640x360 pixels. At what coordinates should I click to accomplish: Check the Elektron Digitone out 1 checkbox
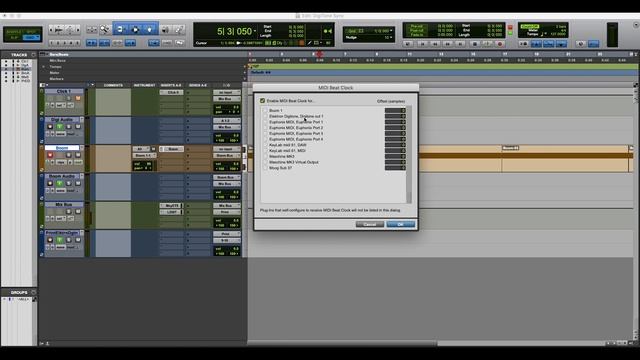265,116
